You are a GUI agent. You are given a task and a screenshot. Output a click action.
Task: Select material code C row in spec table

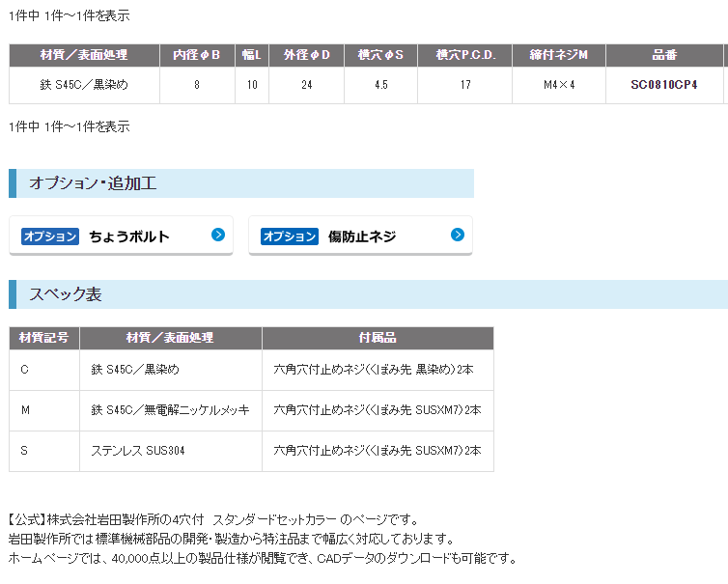point(44,370)
